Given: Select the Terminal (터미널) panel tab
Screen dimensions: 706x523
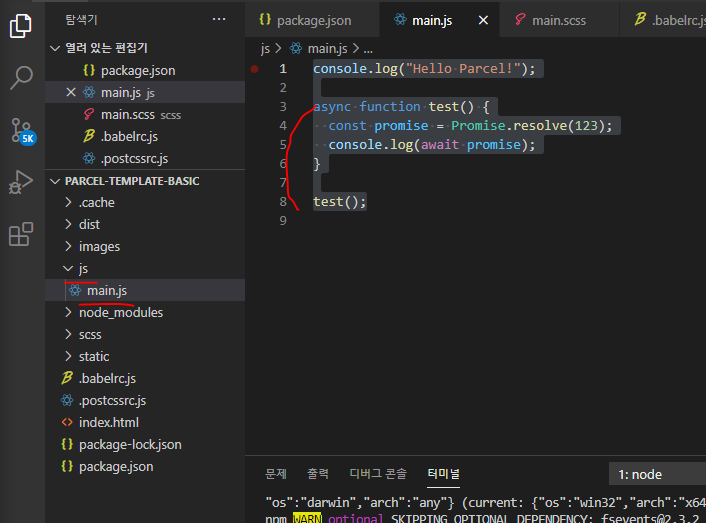Looking at the screenshot, I should 444,474.
